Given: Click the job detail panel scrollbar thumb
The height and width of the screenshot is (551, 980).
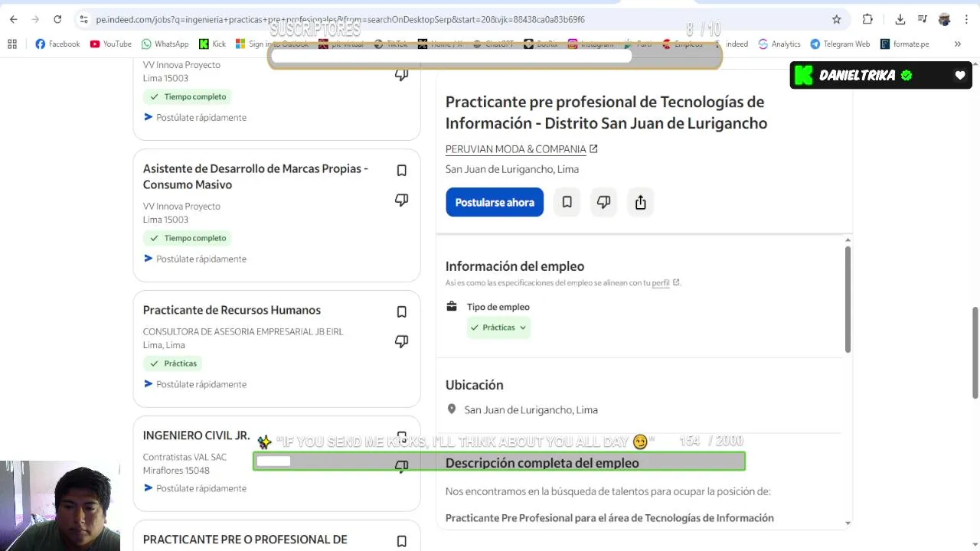Looking at the screenshot, I should [848, 298].
